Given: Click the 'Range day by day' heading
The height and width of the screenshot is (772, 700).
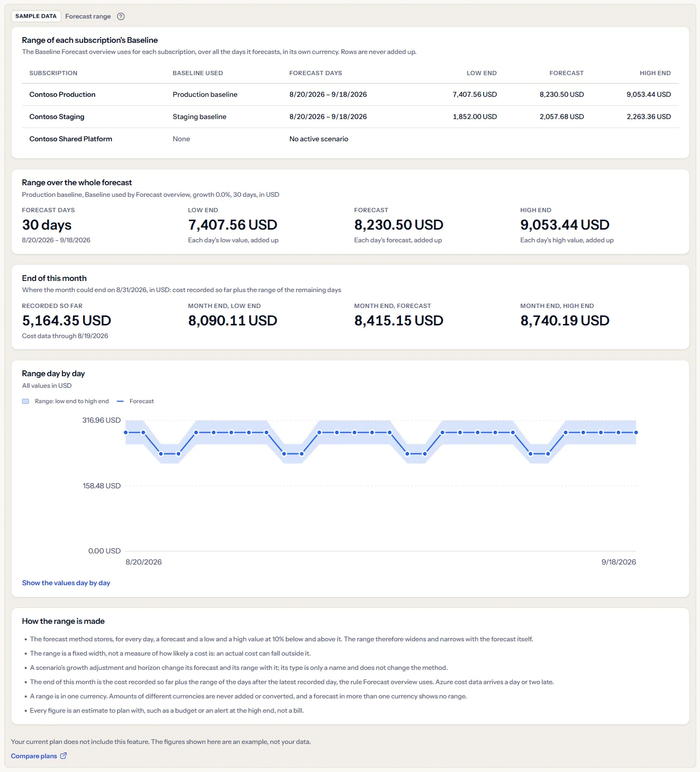Looking at the screenshot, I should click(53, 374).
